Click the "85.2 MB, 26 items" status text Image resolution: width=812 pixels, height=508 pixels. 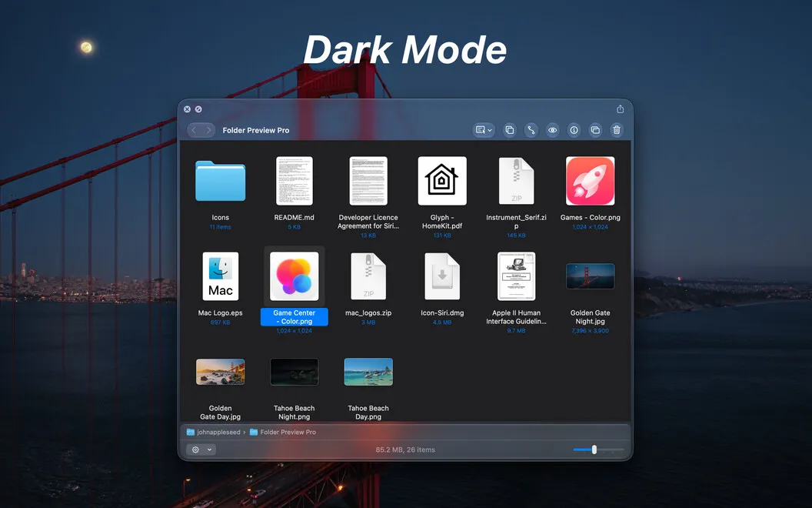[405, 450]
